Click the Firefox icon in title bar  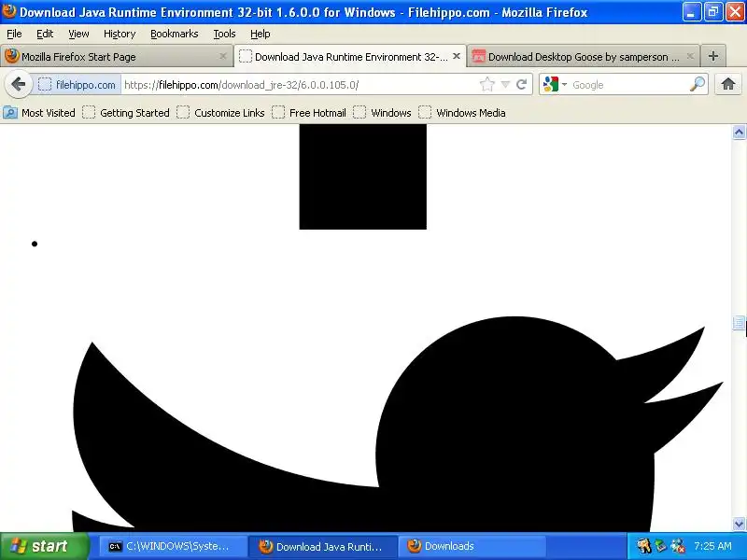[9, 11]
